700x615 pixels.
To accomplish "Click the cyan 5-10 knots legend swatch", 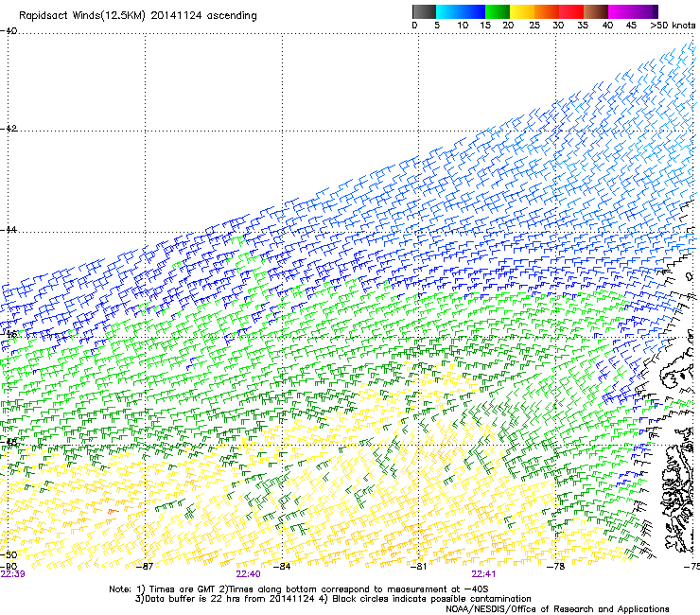I will [448, 11].
